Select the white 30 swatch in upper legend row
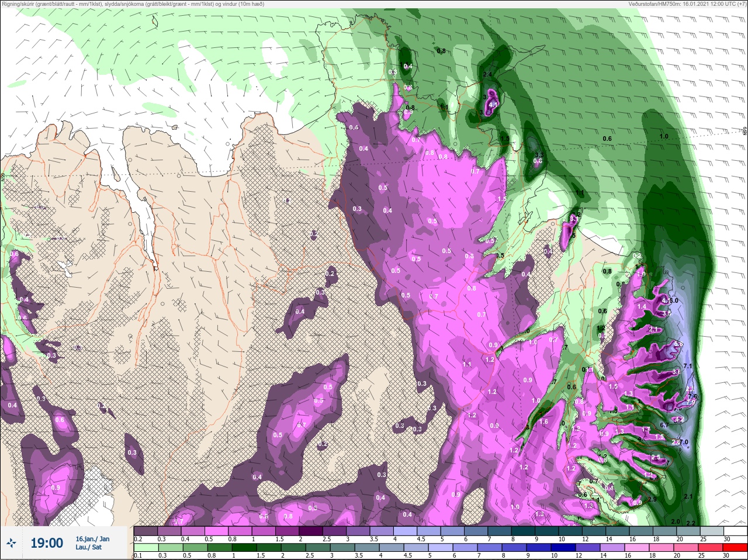 [735, 531]
